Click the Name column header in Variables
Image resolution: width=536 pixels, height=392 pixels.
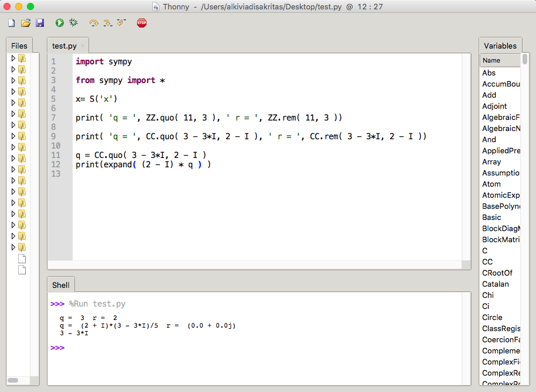click(x=500, y=60)
